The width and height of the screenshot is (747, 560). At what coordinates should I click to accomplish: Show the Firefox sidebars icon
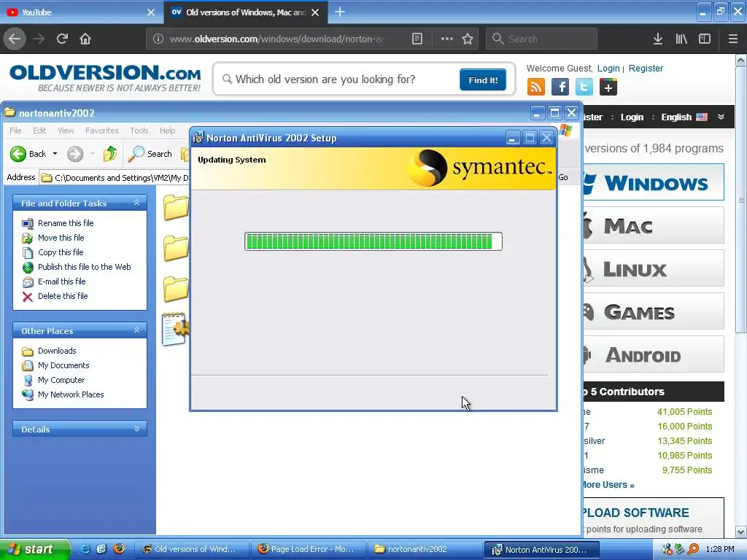click(705, 39)
